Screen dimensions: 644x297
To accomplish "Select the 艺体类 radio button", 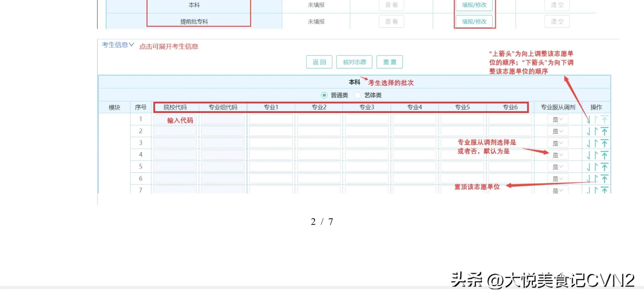I will (358, 95).
